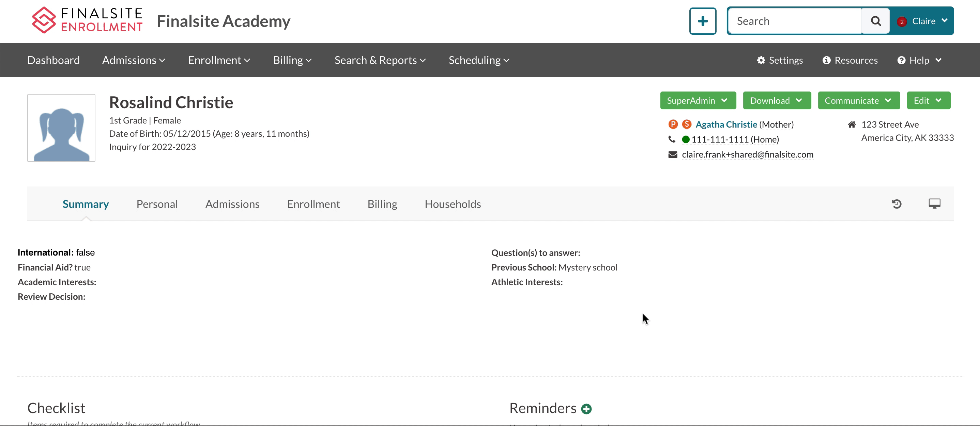Click into the Search input field

794,21
